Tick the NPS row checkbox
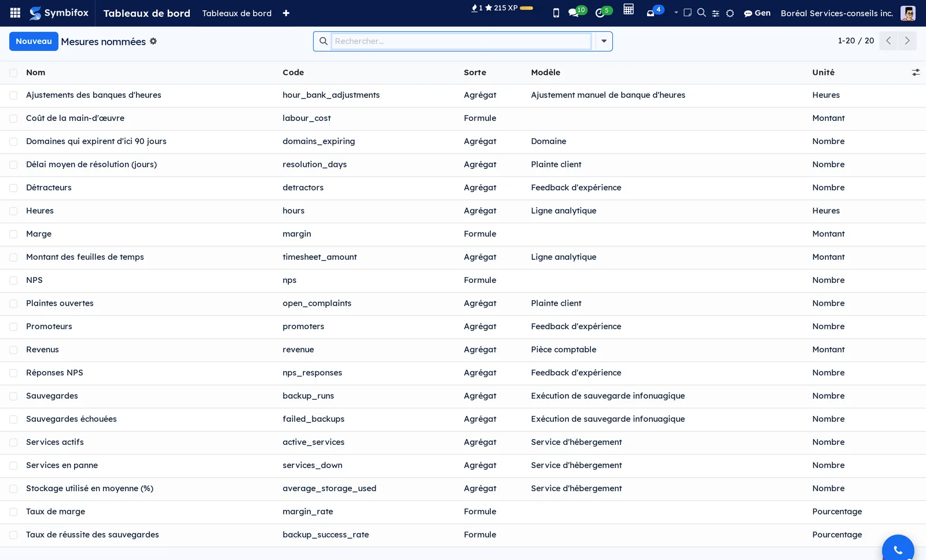This screenshot has height=560, width=926. 13,281
